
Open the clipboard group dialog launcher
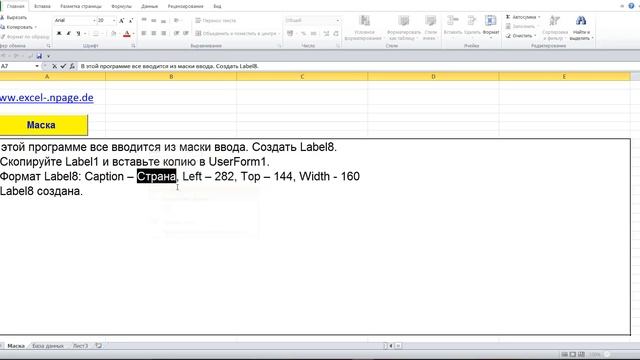point(49,46)
